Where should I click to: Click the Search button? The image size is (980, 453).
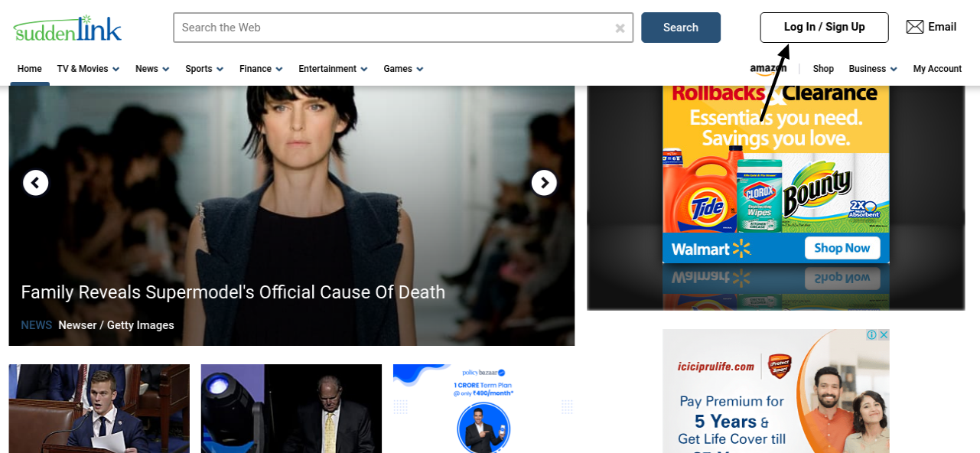click(x=681, y=28)
